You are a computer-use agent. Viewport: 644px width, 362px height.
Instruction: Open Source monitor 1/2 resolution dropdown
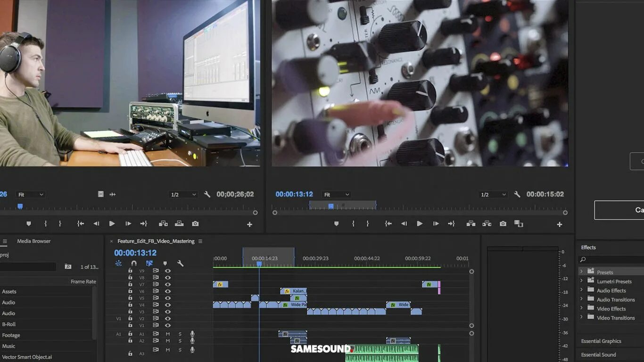click(x=183, y=195)
